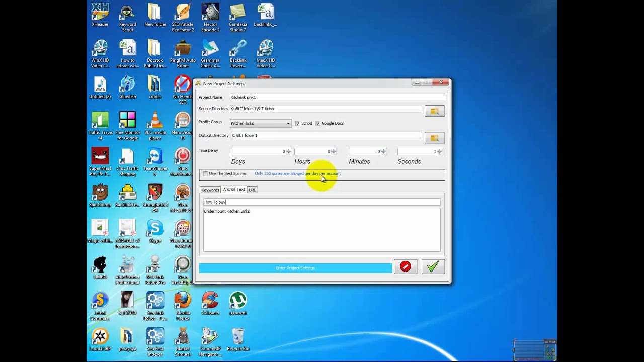Select the VLC media player icon
This screenshot has height=362, width=644.
tap(155, 126)
